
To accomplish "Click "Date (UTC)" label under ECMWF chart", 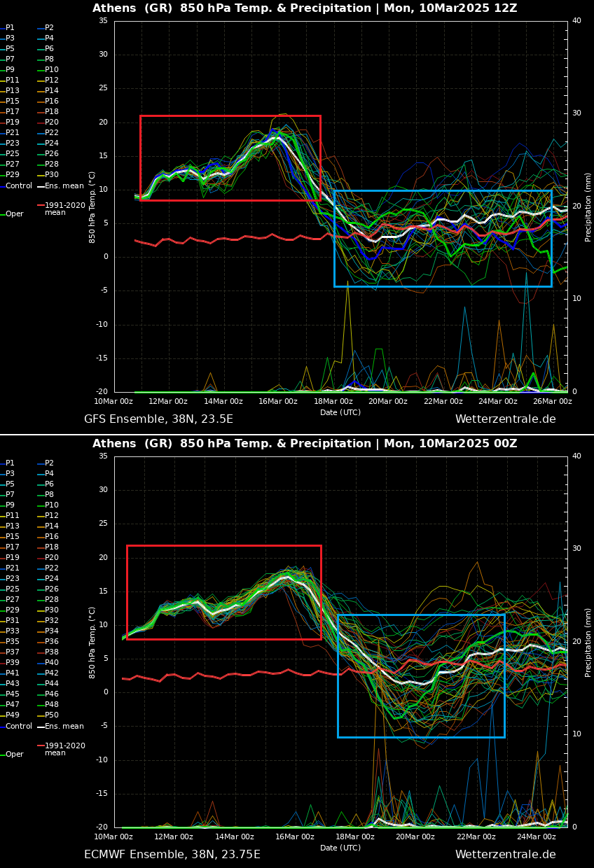I will pyautogui.click(x=340, y=848).
